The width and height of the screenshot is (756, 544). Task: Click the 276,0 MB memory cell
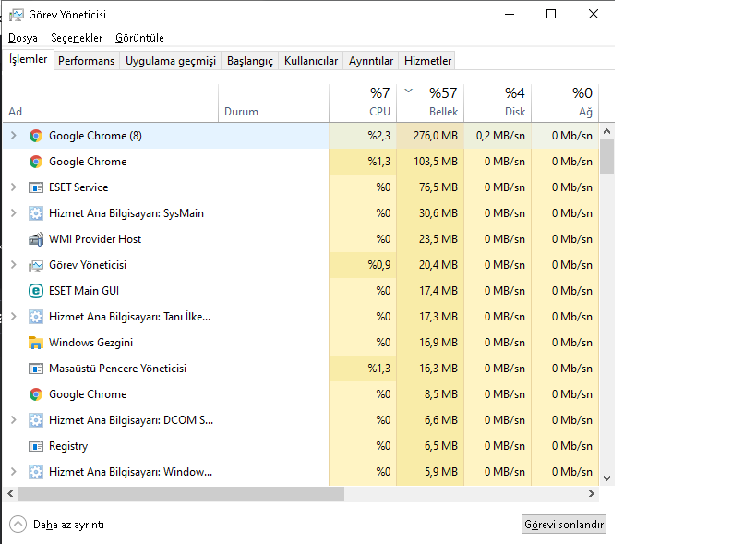430,136
